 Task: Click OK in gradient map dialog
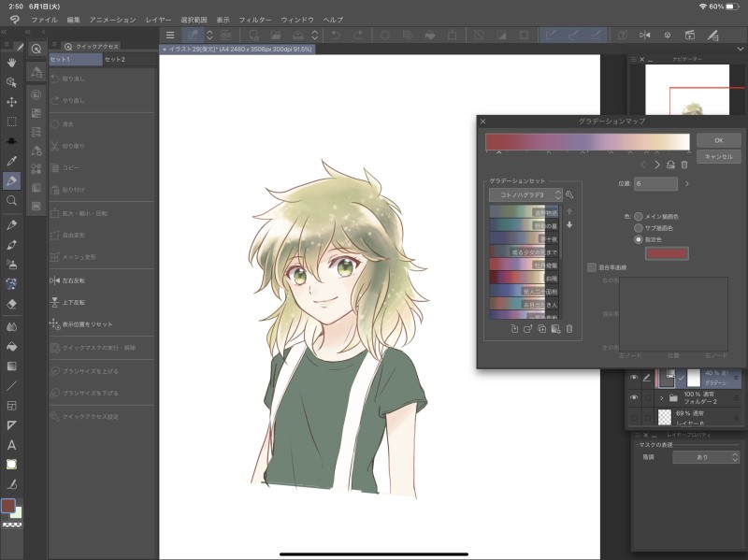tap(718, 140)
